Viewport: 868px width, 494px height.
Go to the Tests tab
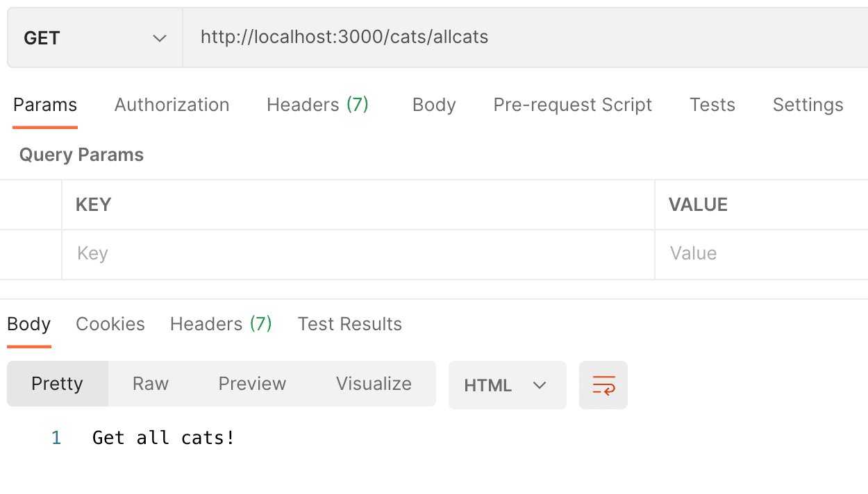[x=712, y=105]
